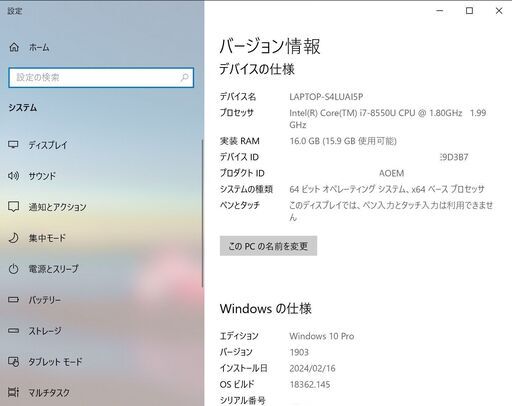Viewport: 512px width, 406px height.
Task: Open マルチタスク settings
Action: click(49, 393)
